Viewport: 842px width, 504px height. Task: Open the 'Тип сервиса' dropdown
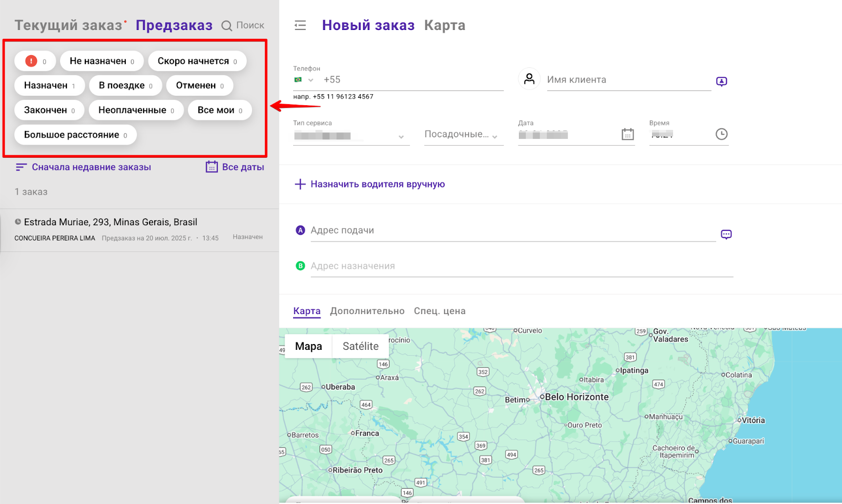pos(350,136)
